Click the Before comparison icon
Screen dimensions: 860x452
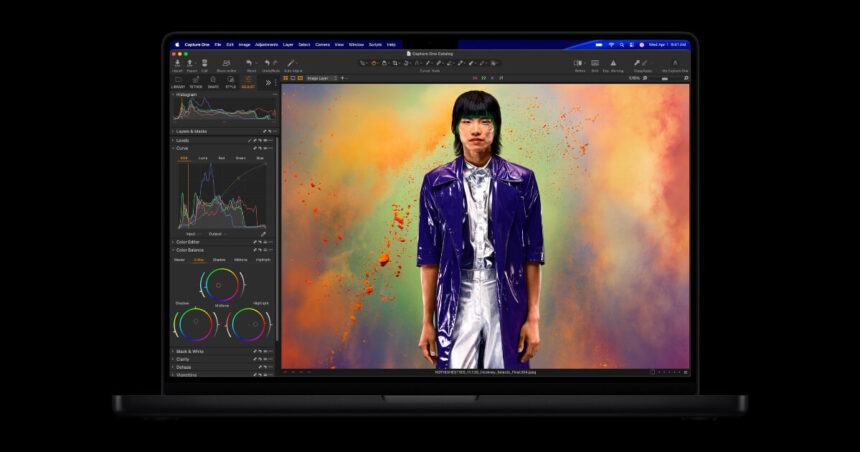(578, 64)
